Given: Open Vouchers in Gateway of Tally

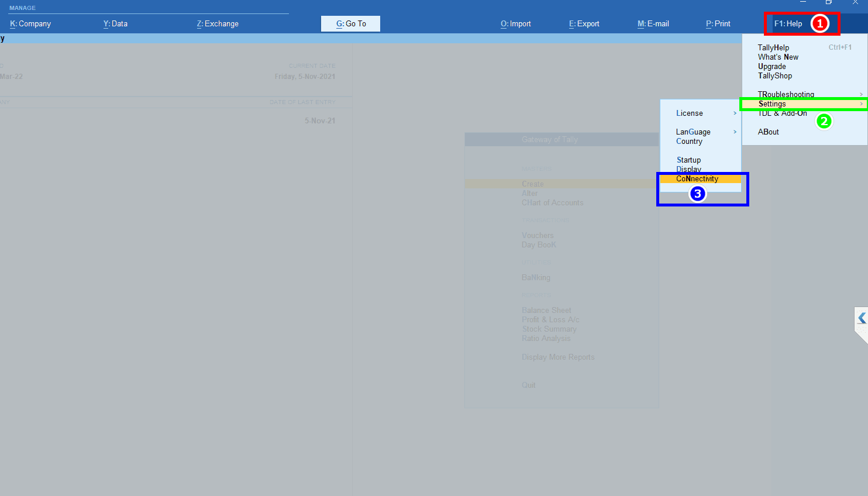Looking at the screenshot, I should pyautogui.click(x=537, y=235).
